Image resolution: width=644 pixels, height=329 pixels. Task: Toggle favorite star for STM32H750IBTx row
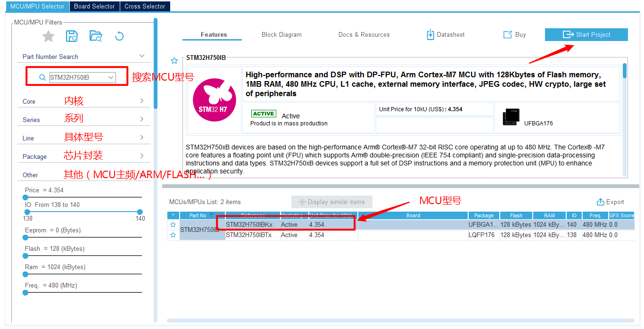click(x=173, y=235)
